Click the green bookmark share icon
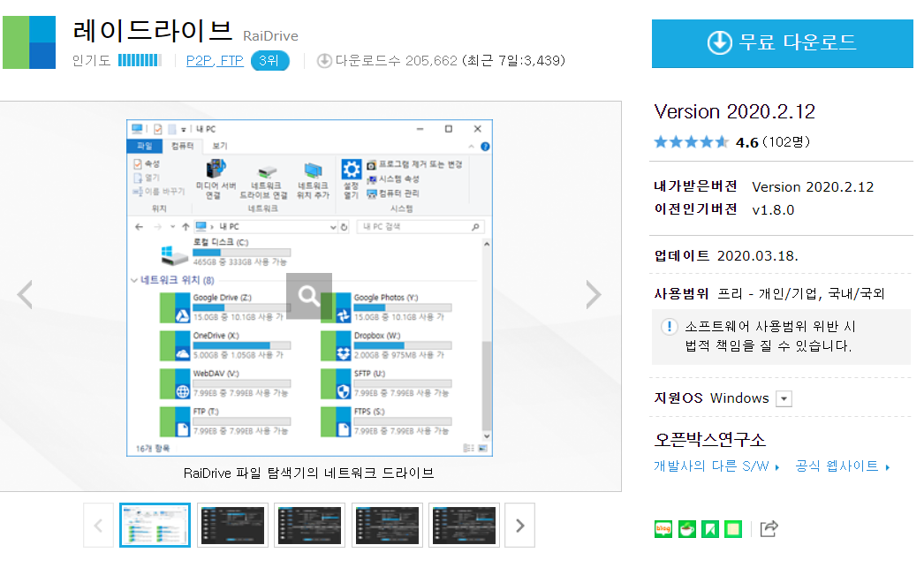Viewport: 924px width, 583px height. click(710, 529)
